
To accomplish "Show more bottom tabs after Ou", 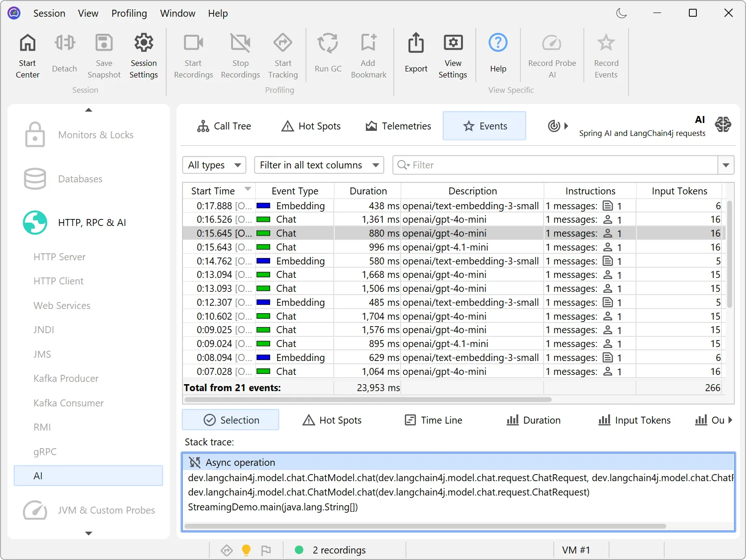I will click(x=730, y=420).
